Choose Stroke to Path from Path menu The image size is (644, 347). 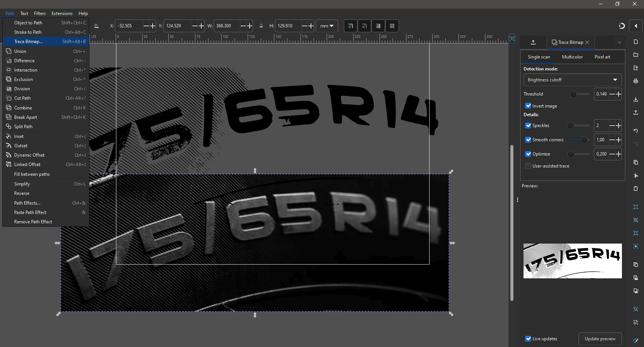tap(28, 32)
